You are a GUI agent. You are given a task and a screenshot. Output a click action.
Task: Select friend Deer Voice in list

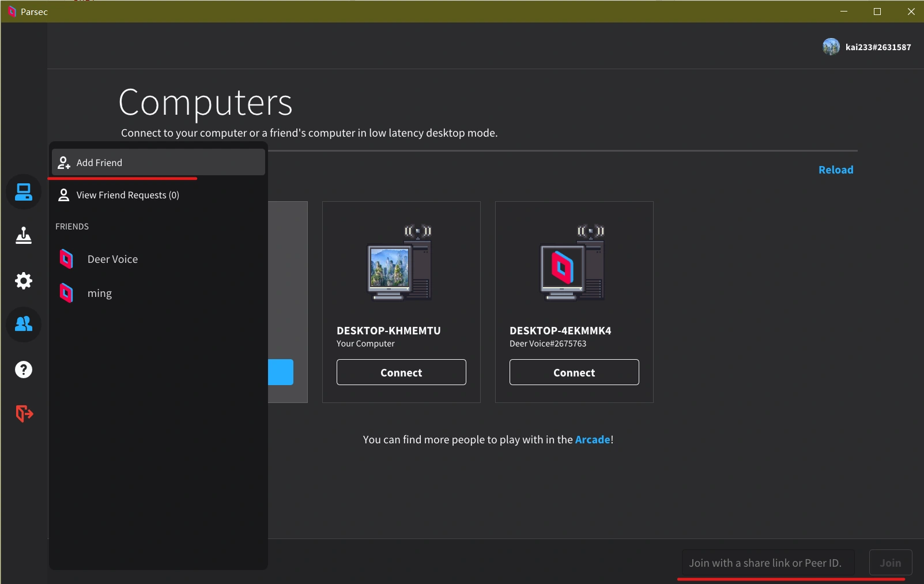pyautogui.click(x=113, y=259)
